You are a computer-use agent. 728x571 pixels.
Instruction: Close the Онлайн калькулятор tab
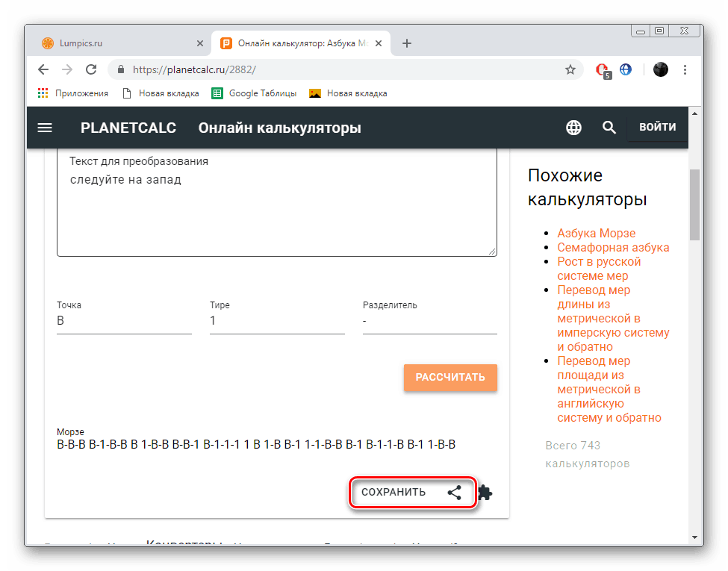click(379, 43)
